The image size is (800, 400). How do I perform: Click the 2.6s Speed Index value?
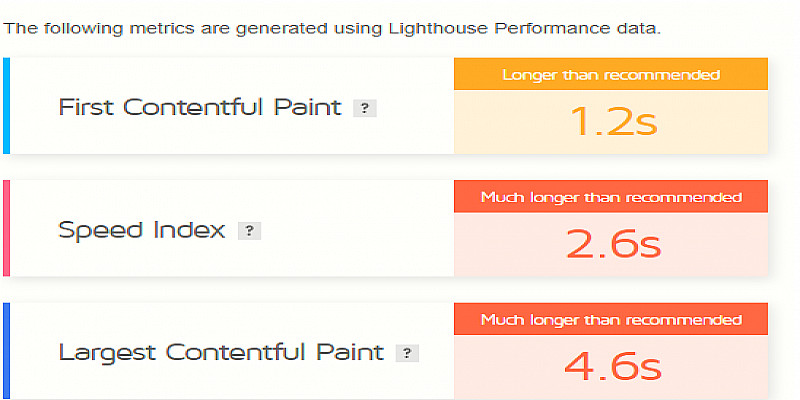point(610,244)
